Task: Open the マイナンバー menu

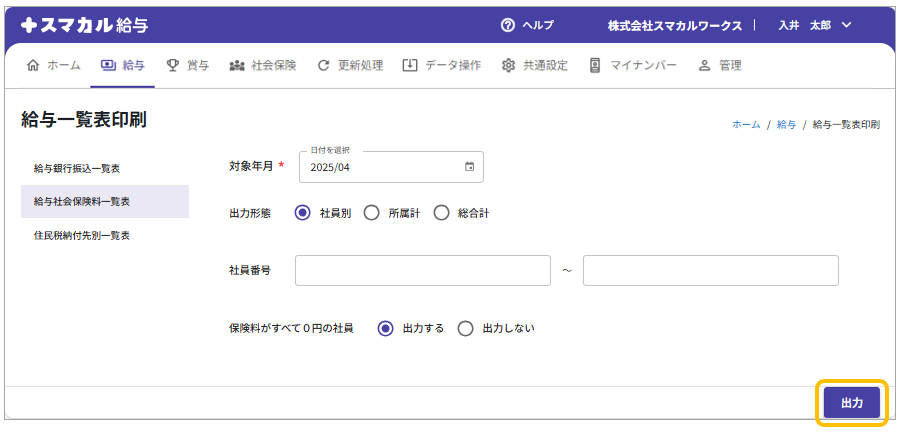Action: point(632,65)
